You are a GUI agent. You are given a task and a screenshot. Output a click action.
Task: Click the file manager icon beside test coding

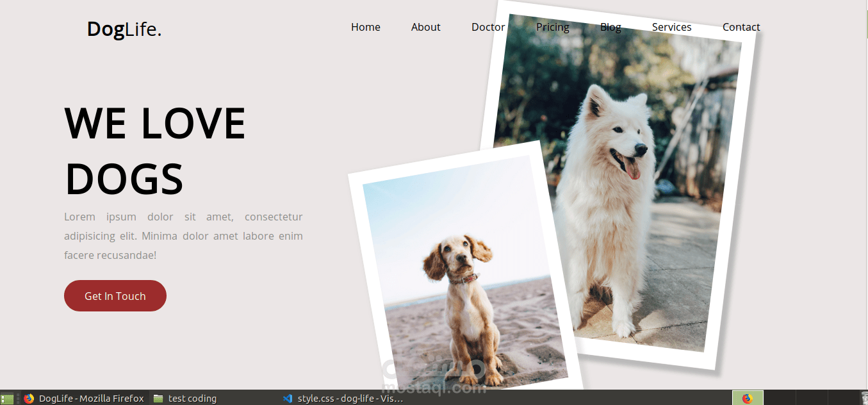[158, 398]
